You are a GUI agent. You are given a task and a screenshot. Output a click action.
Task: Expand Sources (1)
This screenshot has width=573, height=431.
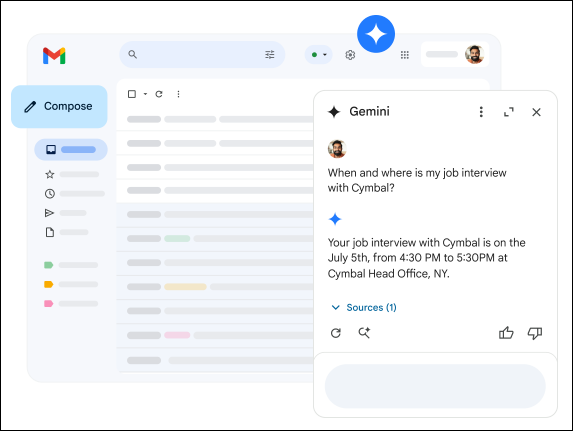tap(364, 307)
